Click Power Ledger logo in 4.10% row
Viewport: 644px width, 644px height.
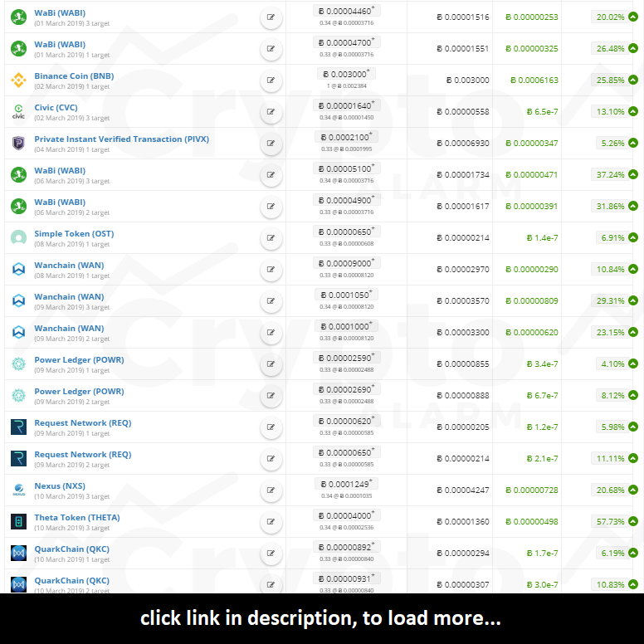click(x=18, y=363)
